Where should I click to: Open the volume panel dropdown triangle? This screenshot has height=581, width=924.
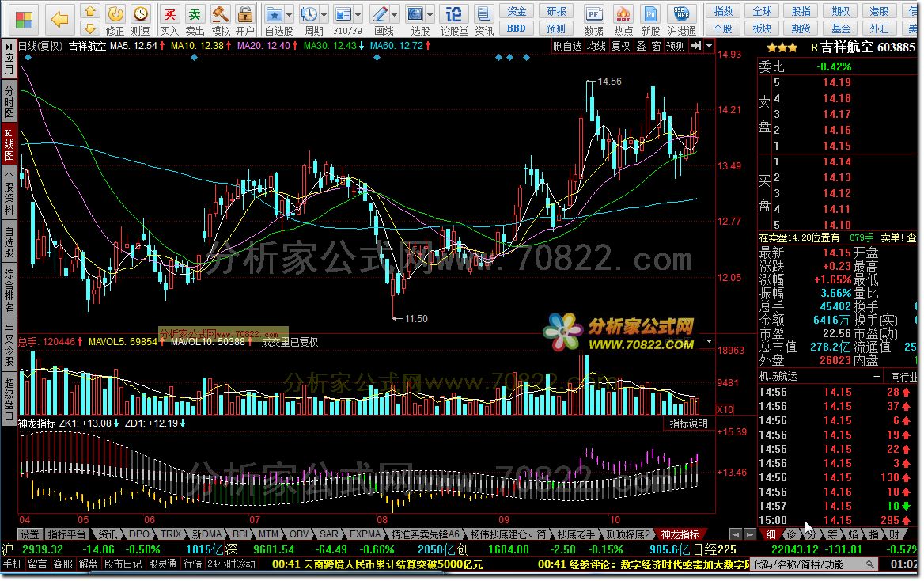[709, 341]
